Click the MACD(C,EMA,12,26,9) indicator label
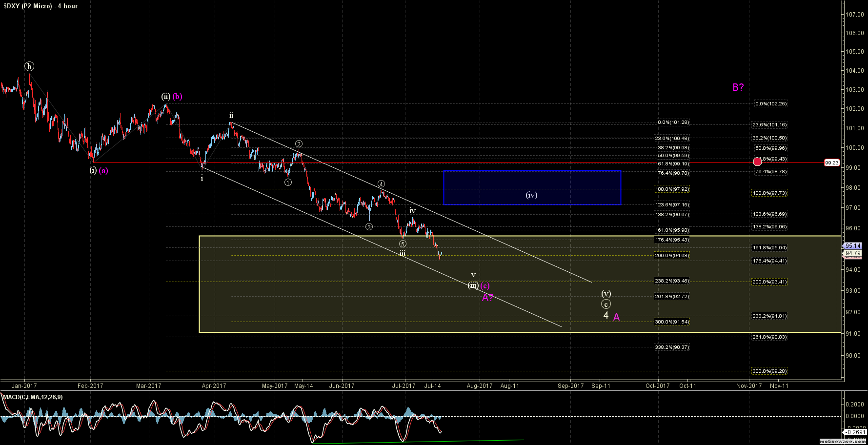868x445 pixels. [33, 397]
